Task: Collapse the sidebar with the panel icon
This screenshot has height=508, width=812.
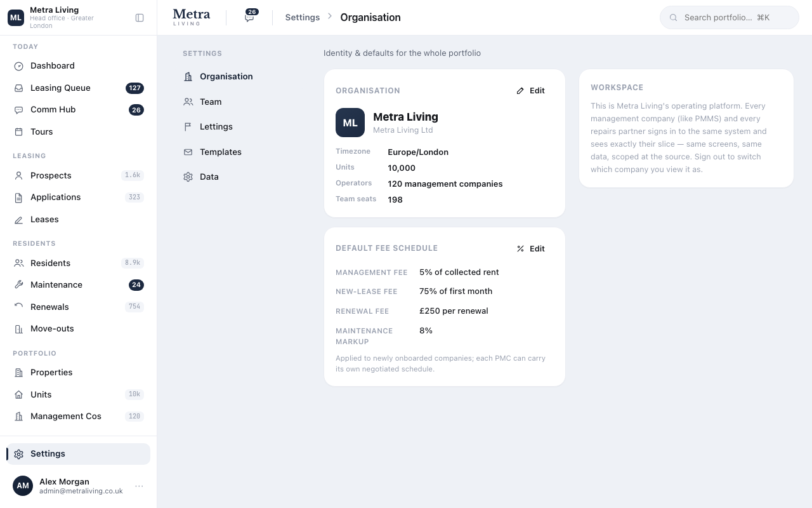Action: (x=140, y=18)
